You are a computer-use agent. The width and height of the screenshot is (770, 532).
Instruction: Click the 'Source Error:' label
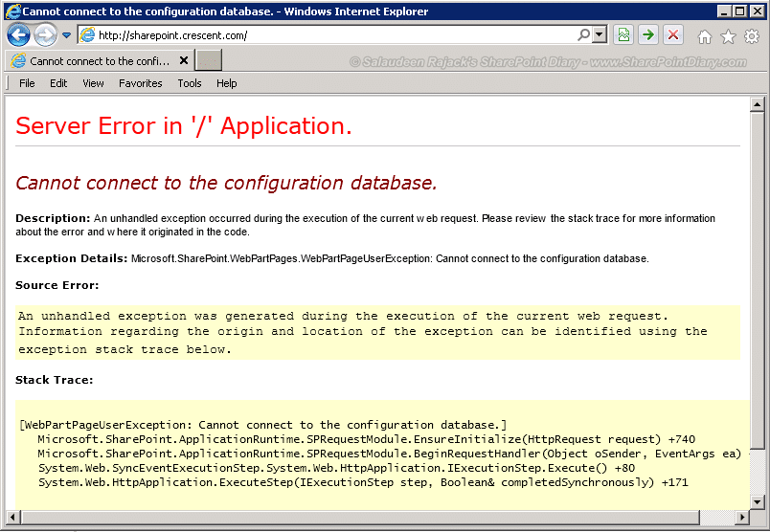point(57,285)
